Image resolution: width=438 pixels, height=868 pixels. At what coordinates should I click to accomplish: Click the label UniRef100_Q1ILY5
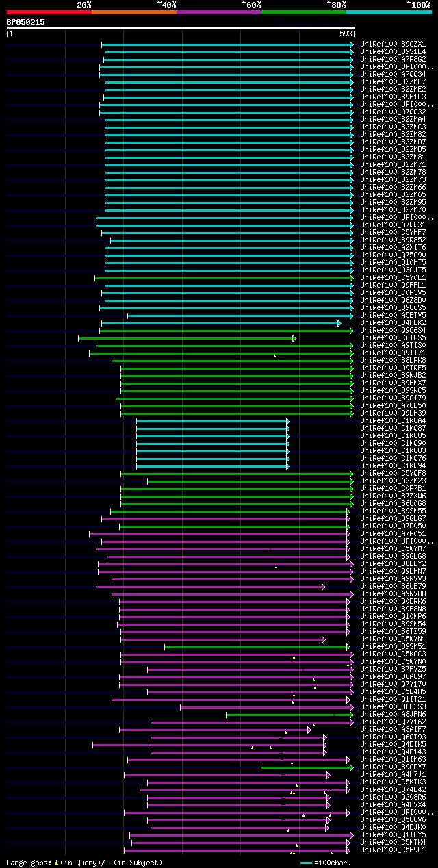(394, 835)
